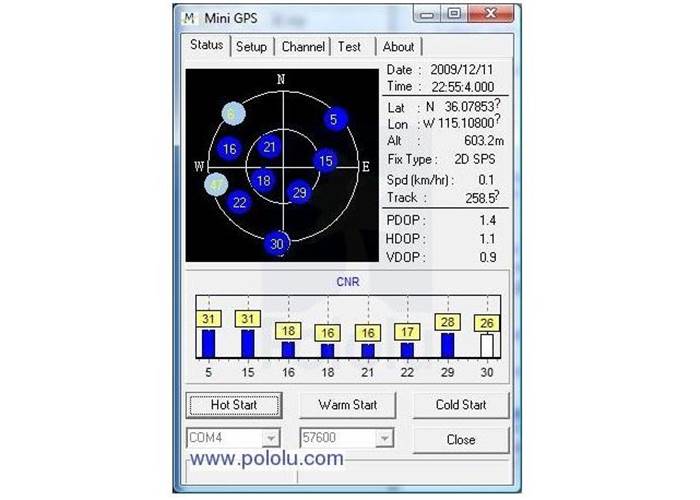Select satellite 5 on the sky plot

click(335, 120)
